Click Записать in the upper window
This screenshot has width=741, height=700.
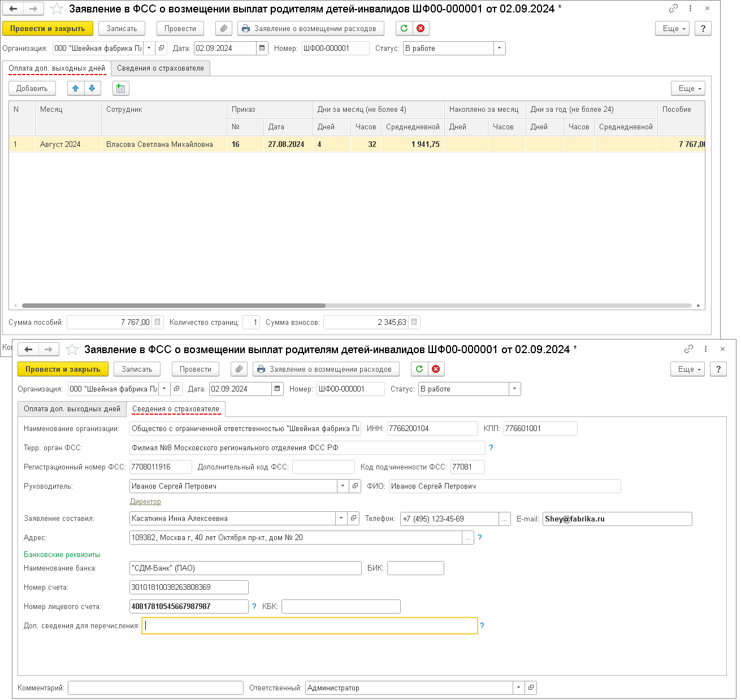click(x=122, y=28)
